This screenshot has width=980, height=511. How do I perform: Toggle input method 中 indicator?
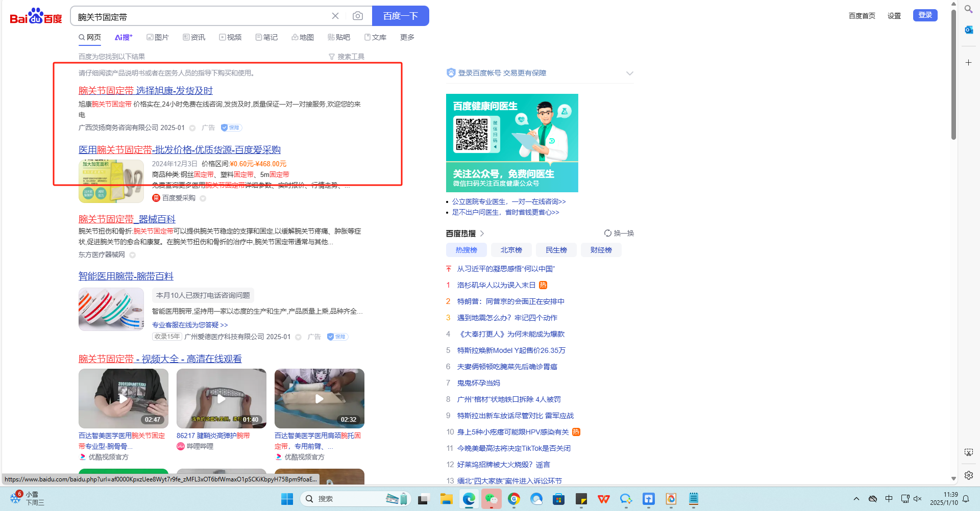coord(889,499)
